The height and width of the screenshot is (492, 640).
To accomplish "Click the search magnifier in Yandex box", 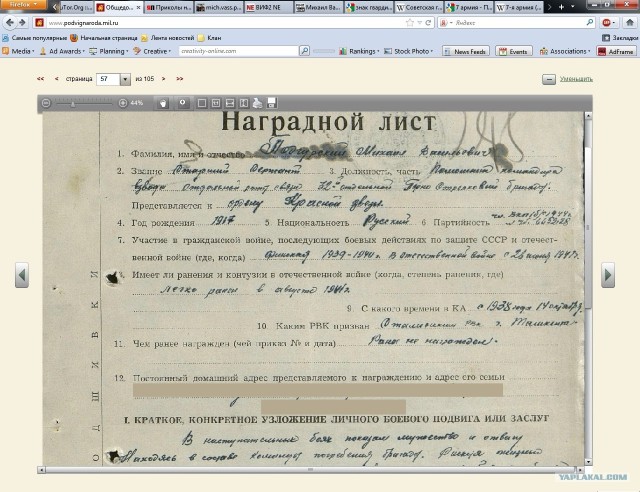I will pyautogui.click(x=589, y=22).
